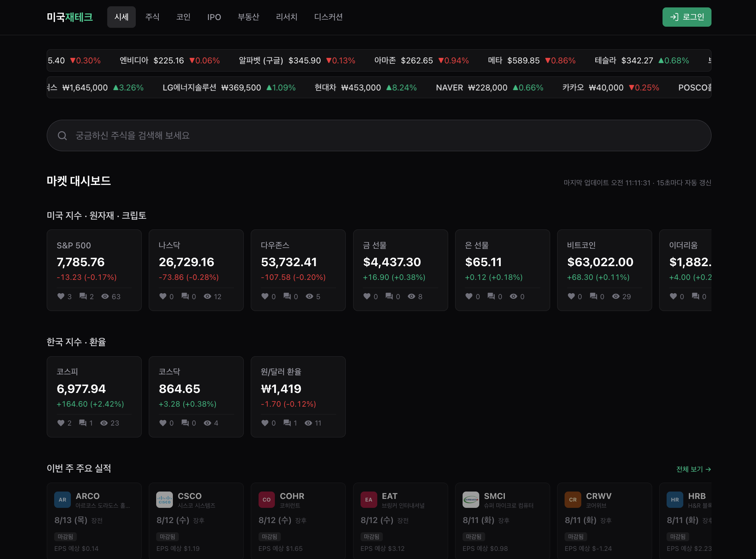756x559 pixels.
Task: Click comment icon on 비트코인 card
Action: (x=594, y=296)
